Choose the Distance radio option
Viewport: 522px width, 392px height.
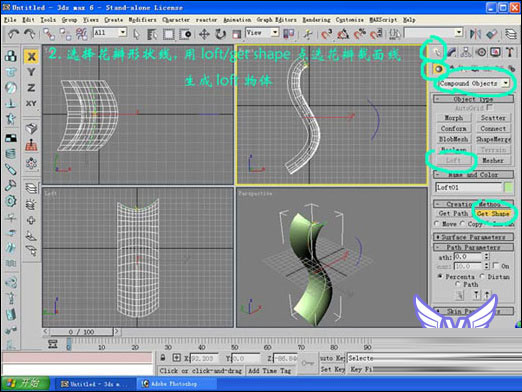click(482, 276)
